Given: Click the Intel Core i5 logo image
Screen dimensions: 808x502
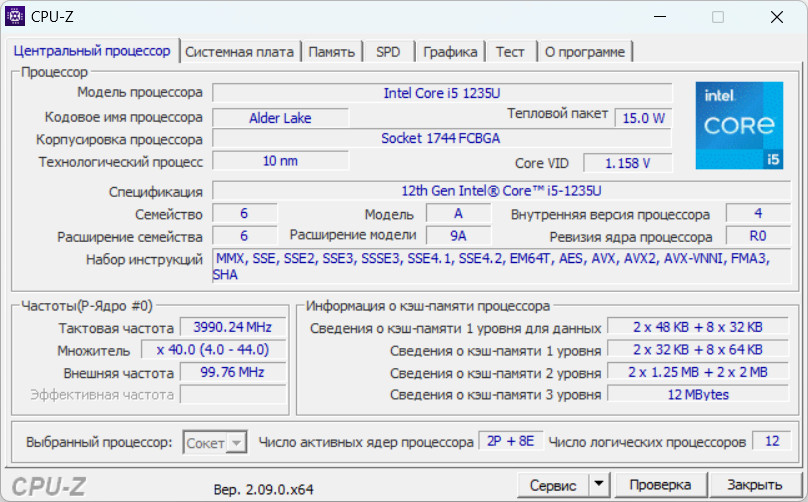Looking at the screenshot, I should 739,126.
